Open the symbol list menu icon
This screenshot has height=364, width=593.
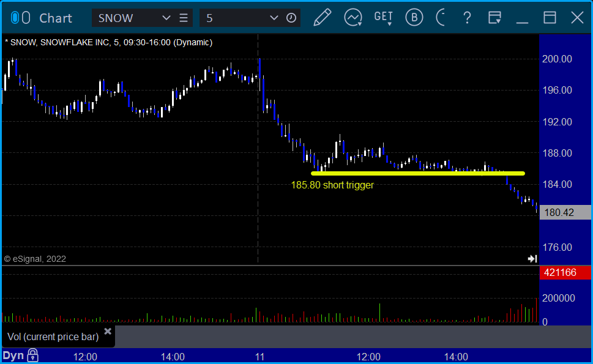184,18
